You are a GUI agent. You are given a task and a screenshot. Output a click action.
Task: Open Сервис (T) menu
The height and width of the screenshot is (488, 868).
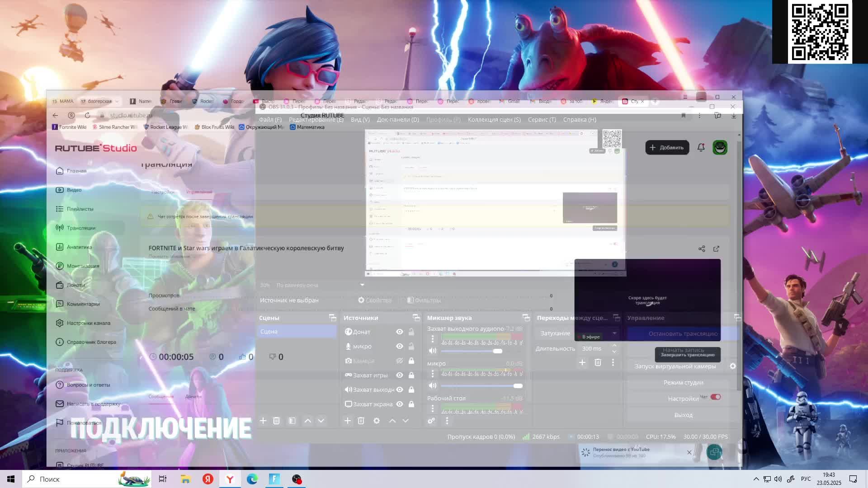[542, 119]
